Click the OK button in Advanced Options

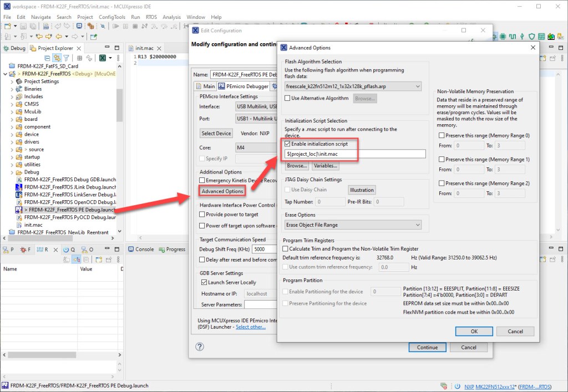[x=474, y=332]
